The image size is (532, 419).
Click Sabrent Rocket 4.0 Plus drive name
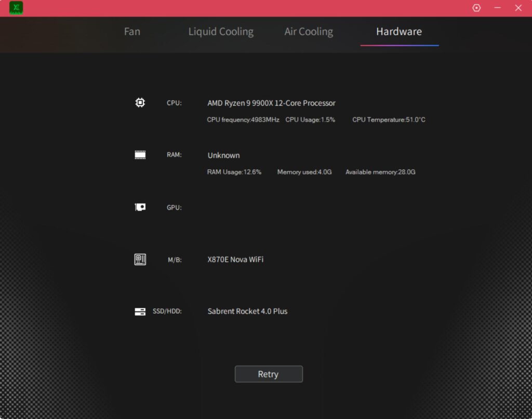point(247,311)
